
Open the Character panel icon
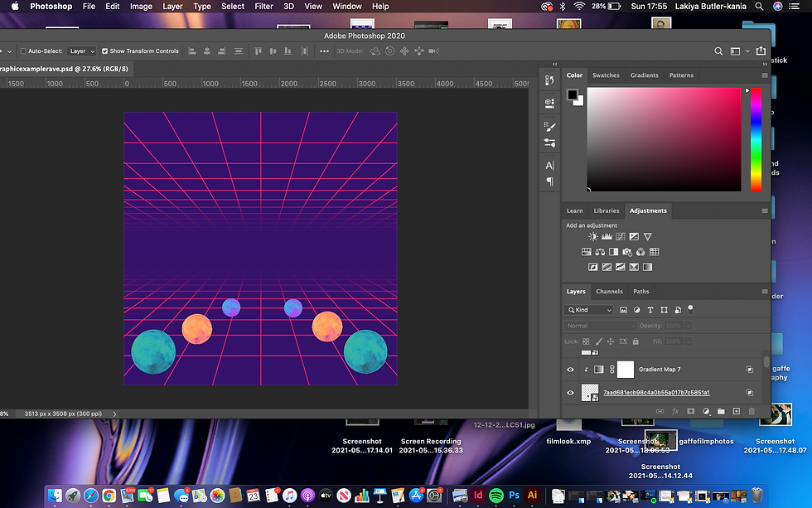(549, 166)
